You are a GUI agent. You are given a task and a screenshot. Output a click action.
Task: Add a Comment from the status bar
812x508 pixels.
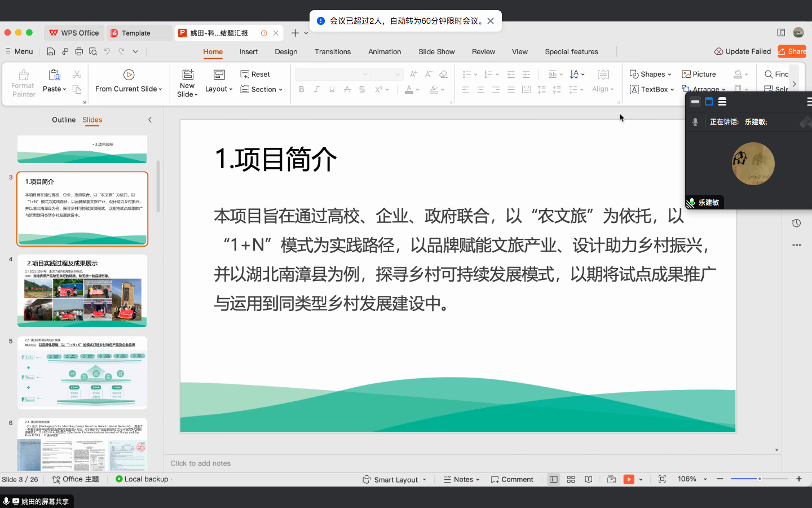(512, 479)
